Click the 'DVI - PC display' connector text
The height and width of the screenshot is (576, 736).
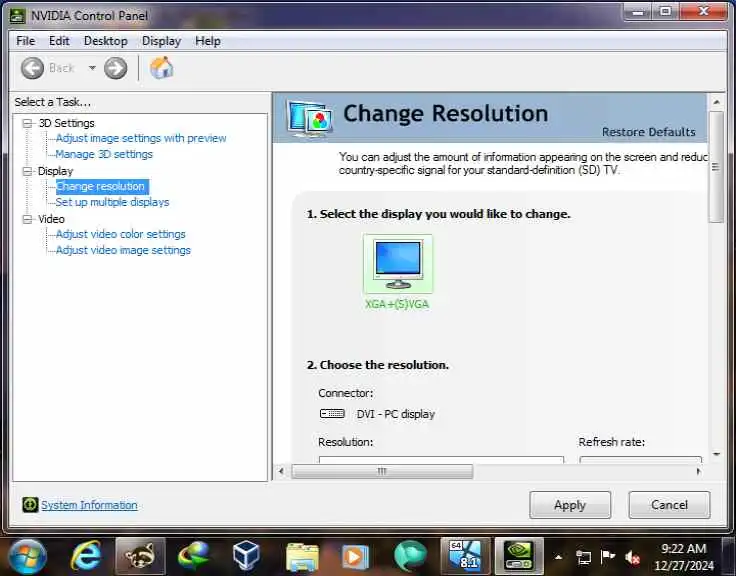[x=396, y=414]
